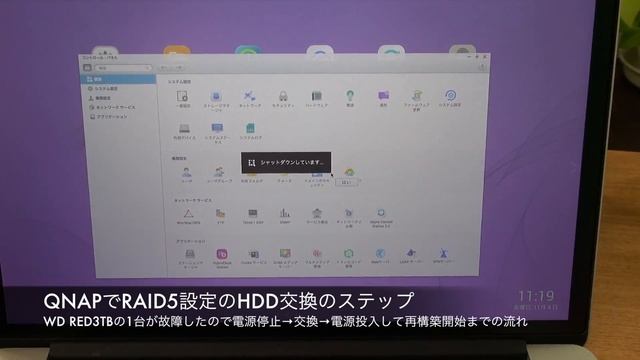Open User Groups (ユーザグループ) icon
640x360 pixels.
coord(219,172)
